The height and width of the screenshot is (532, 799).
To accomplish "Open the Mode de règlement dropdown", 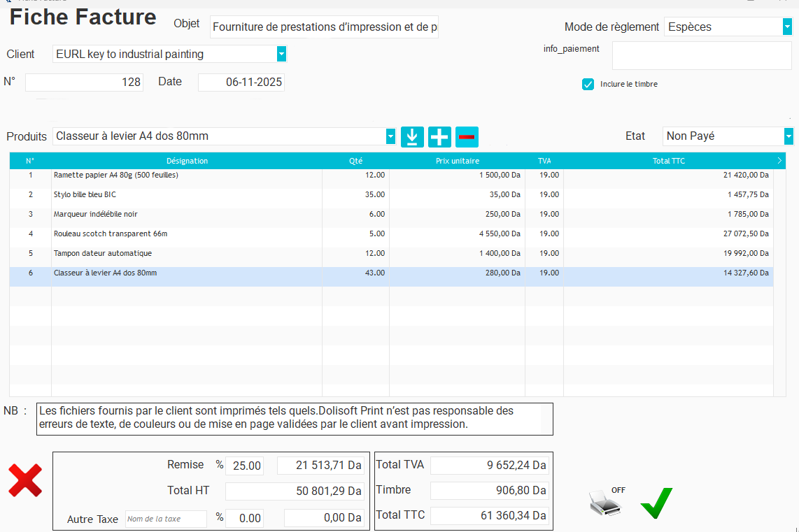I will pyautogui.click(x=788, y=27).
